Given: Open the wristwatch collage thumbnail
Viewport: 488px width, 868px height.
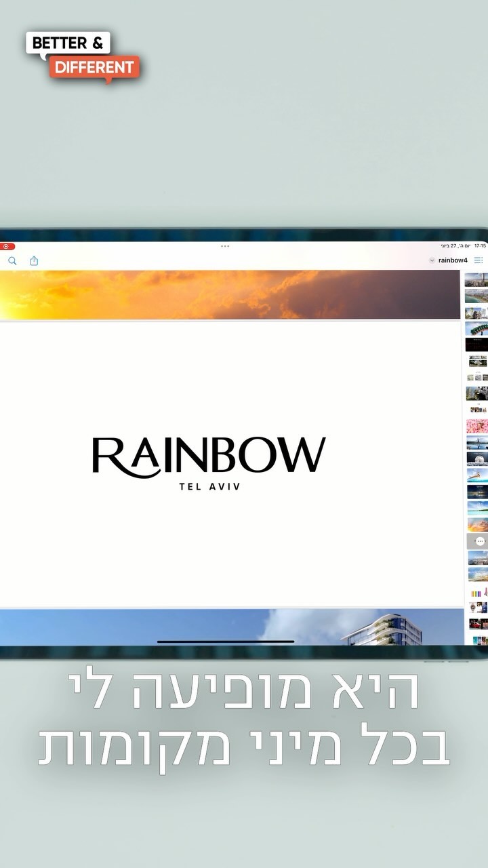Looking at the screenshot, I should coord(479,608).
